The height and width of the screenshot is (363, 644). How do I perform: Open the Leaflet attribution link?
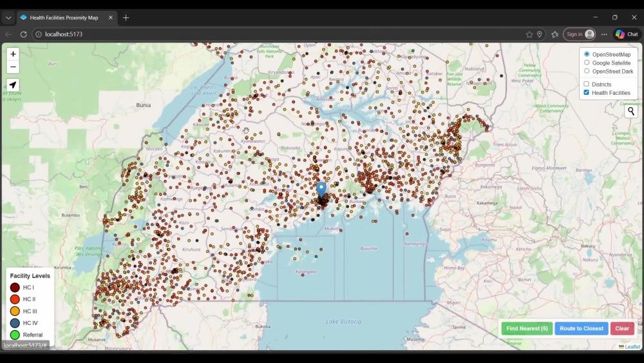632,347
